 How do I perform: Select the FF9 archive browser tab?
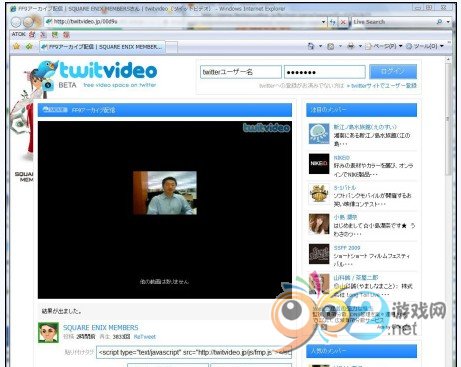coord(102,47)
